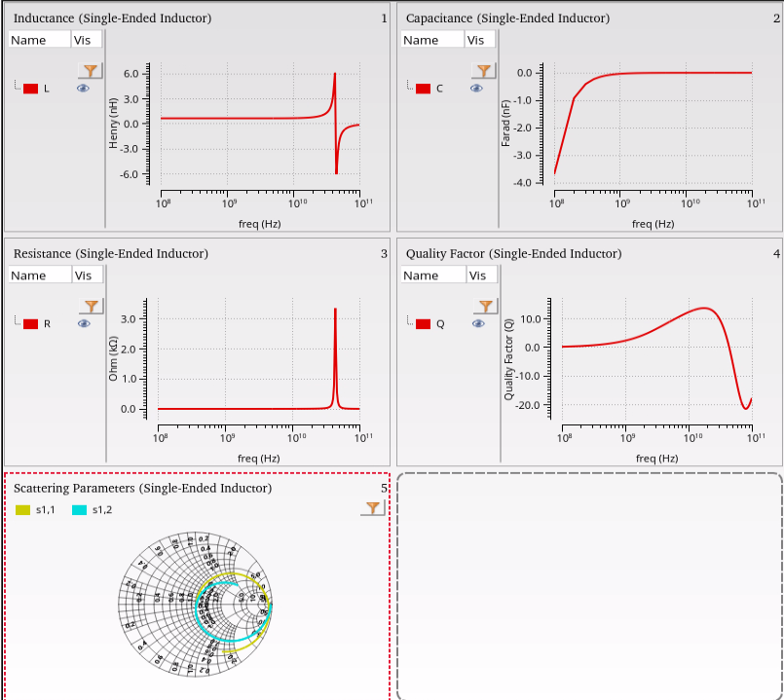Open the filter icon in Quality Factor panel

(x=486, y=306)
